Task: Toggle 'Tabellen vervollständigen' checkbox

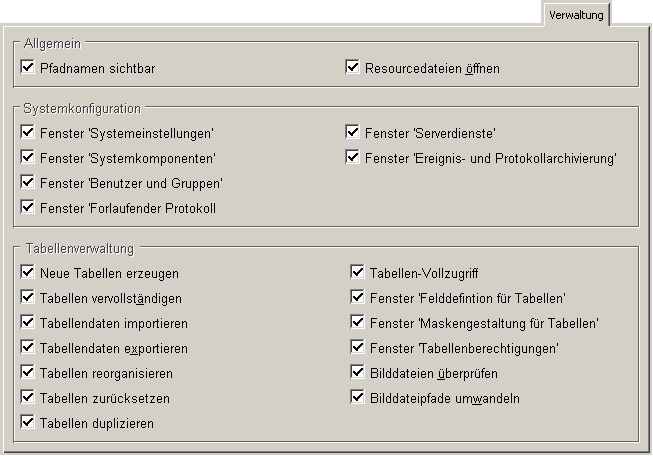Action: [x=27, y=297]
